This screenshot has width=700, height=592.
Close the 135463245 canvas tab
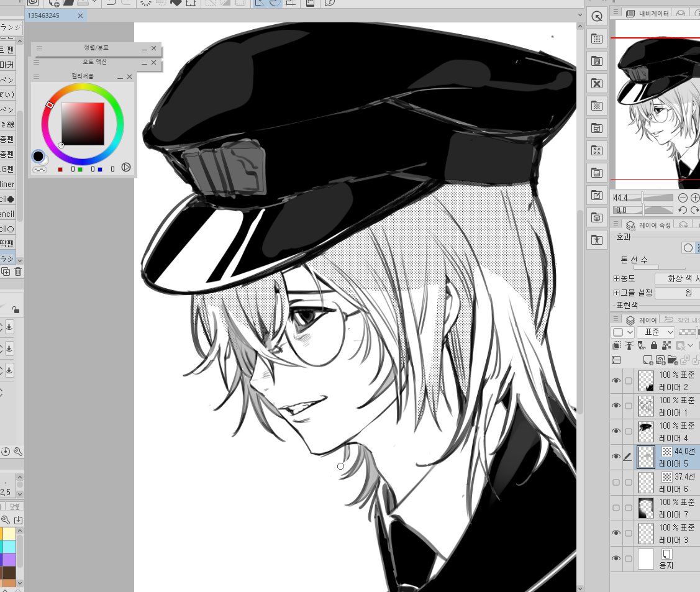coord(80,16)
